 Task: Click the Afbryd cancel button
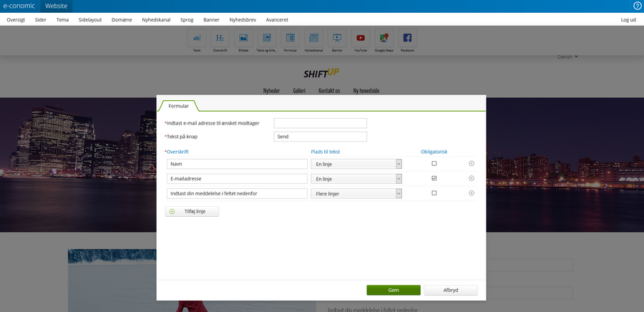(x=451, y=290)
